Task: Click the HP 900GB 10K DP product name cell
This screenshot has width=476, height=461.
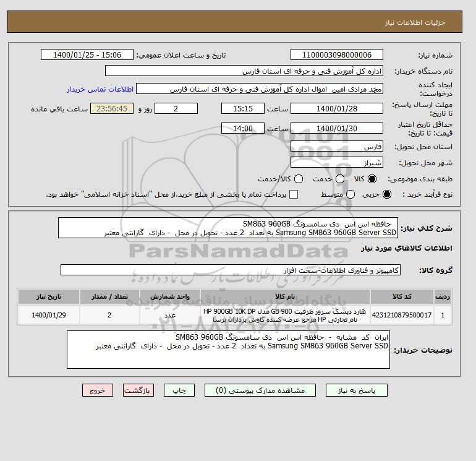Action: [x=285, y=315]
